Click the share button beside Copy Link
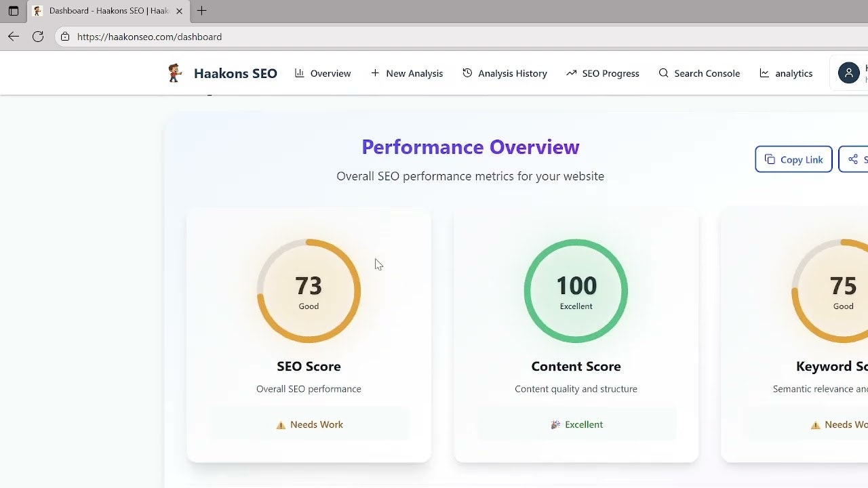Image resolution: width=868 pixels, height=488 pixels. click(854, 159)
